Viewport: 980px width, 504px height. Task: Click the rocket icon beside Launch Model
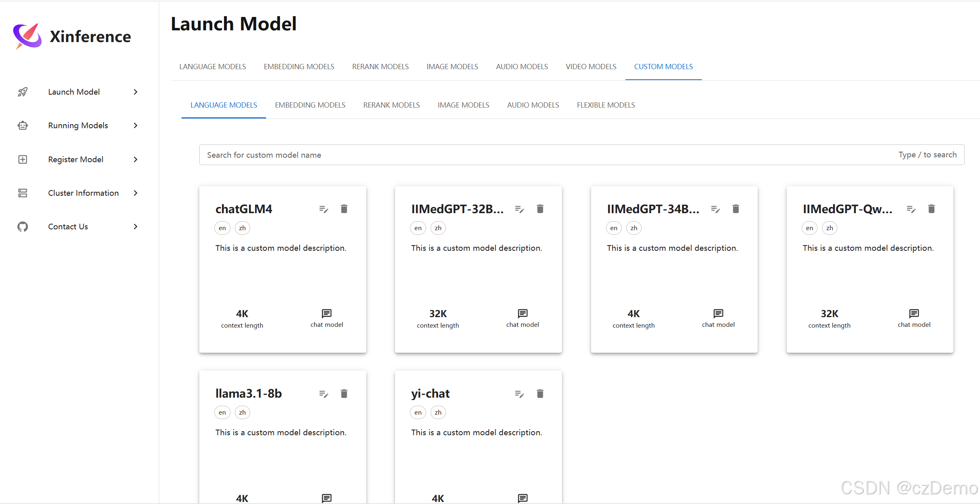pyautogui.click(x=23, y=92)
